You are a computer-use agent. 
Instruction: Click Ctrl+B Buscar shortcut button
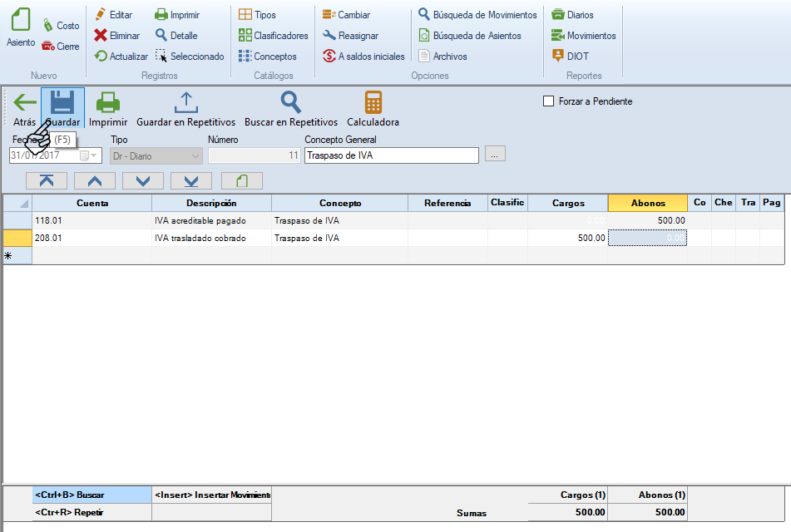tap(91, 495)
